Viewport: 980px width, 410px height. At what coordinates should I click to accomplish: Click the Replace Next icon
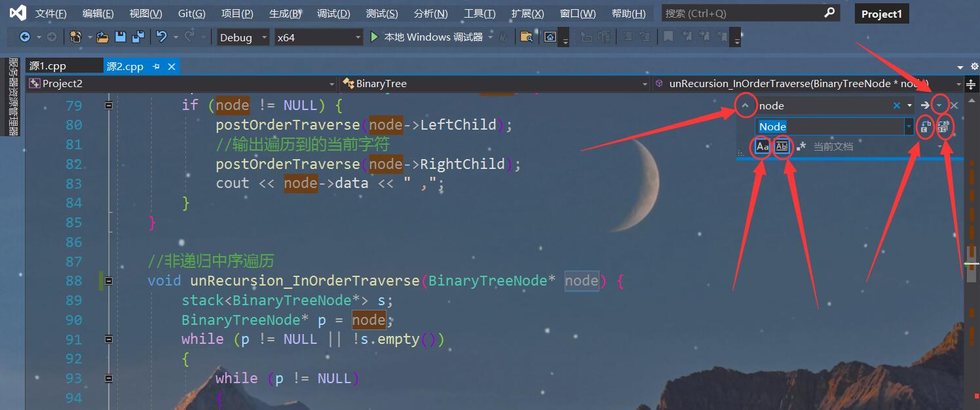925,127
